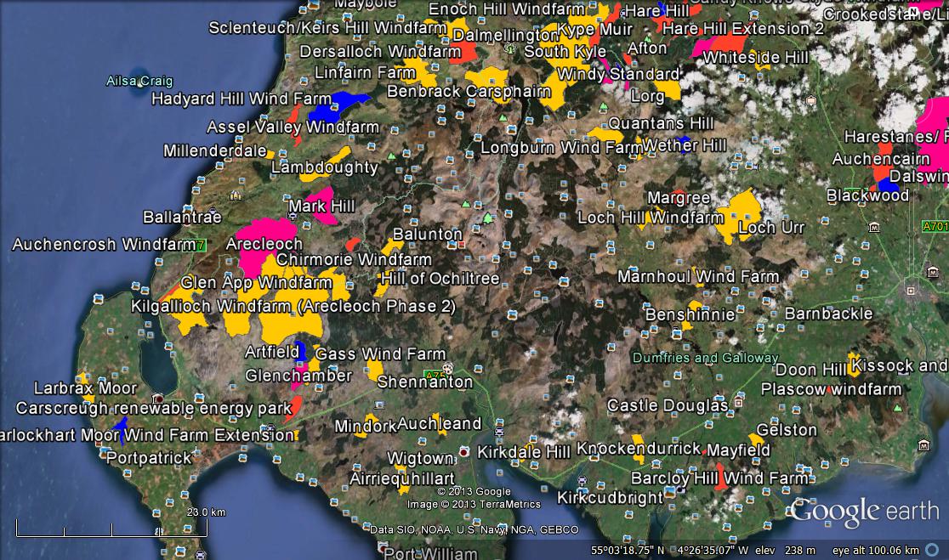
Task: Click the A701 road shield marker
Action: pyautogui.click(x=935, y=227)
